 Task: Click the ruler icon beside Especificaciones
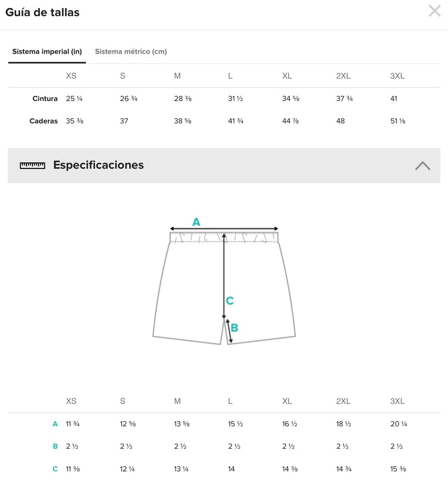click(x=32, y=166)
